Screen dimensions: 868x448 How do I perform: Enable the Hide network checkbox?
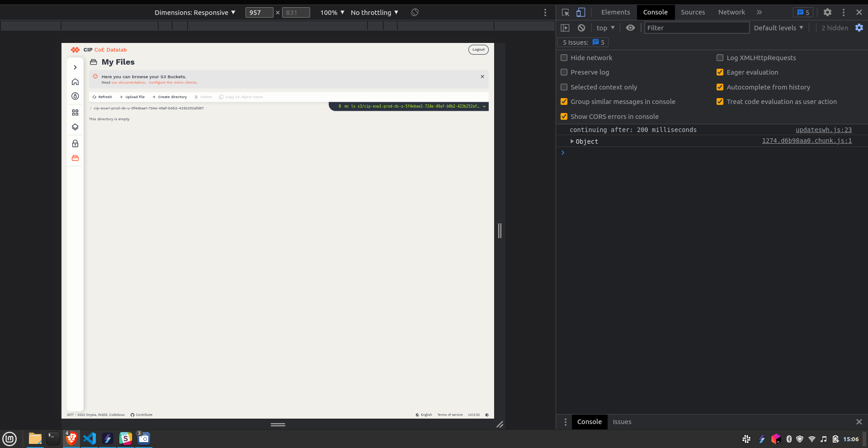pos(564,57)
